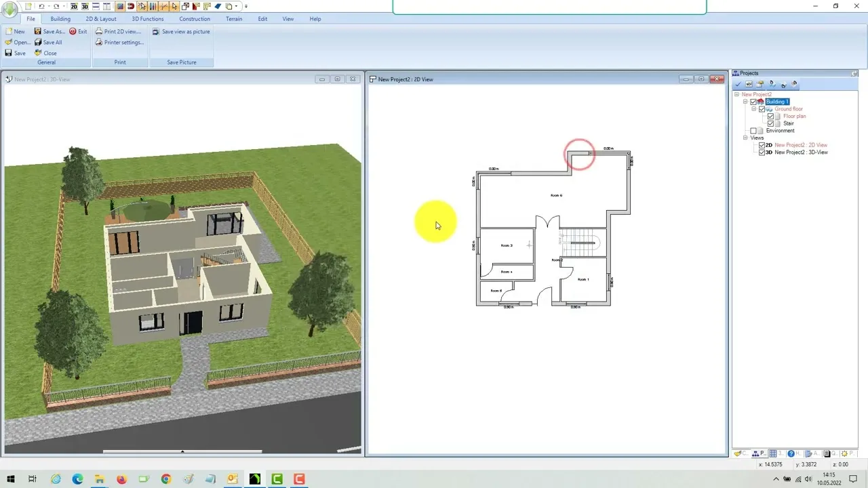Click the Open... button

18,43
